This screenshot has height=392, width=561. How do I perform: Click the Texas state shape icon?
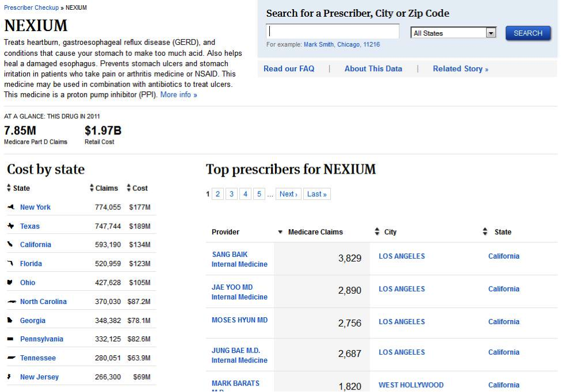[x=11, y=226]
